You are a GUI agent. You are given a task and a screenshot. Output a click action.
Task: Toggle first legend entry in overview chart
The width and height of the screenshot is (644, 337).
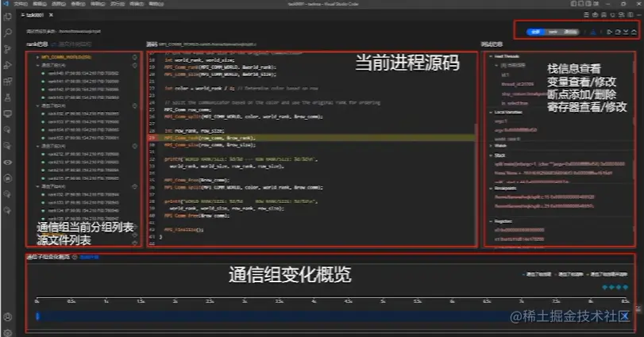pos(537,274)
